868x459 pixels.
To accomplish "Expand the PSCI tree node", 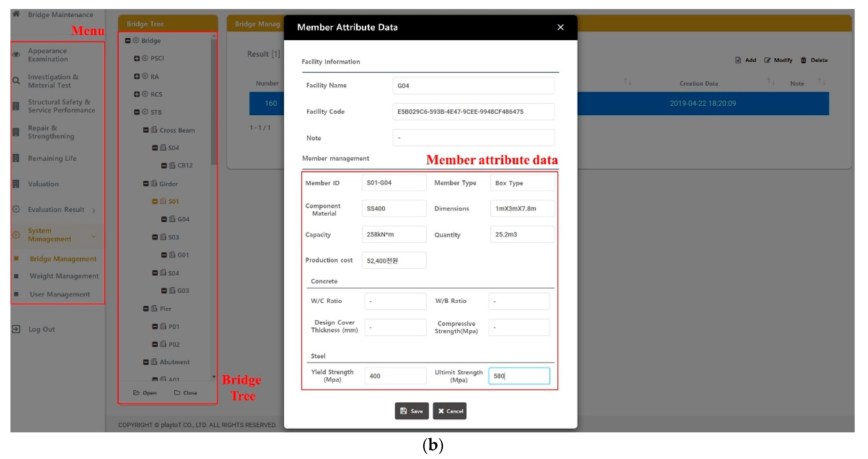I will point(137,58).
